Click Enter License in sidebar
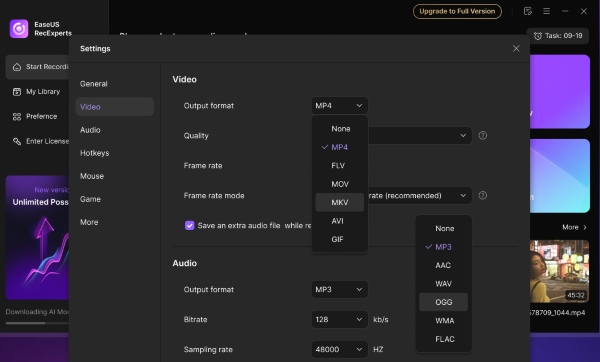 38,142
